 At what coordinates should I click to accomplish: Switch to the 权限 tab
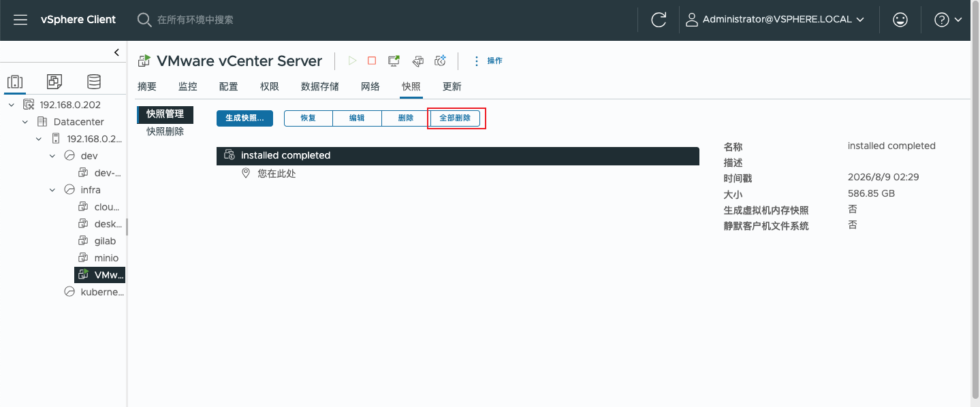coord(270,86)
